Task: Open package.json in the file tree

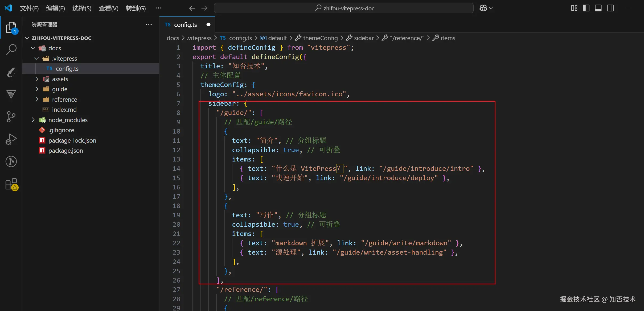Action: [65, 151]
